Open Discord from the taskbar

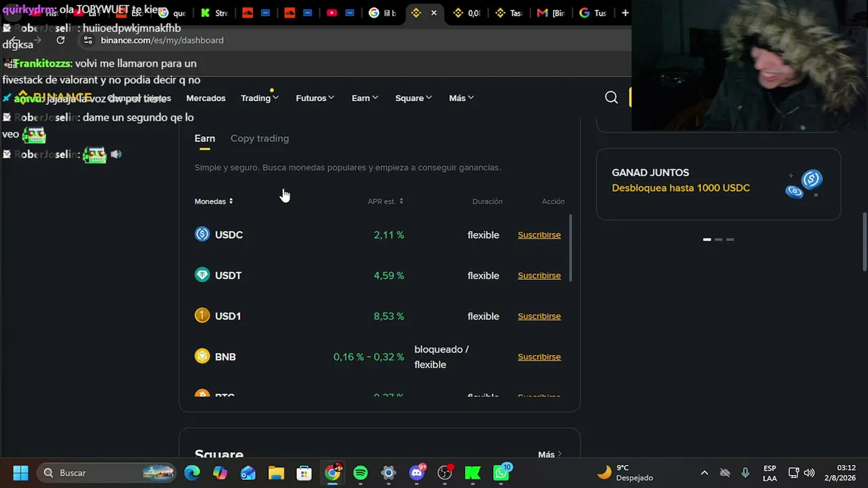point(416,472)
